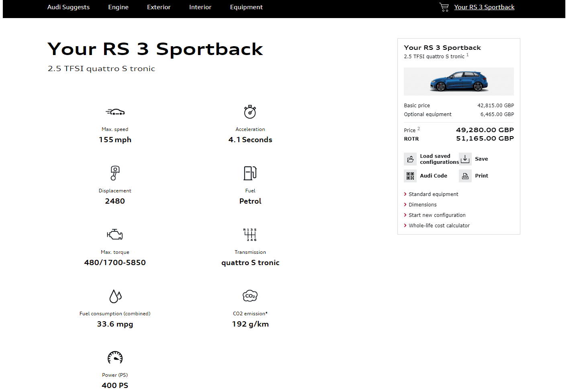Click the 2480 displacement value

(x=115, y=201)
